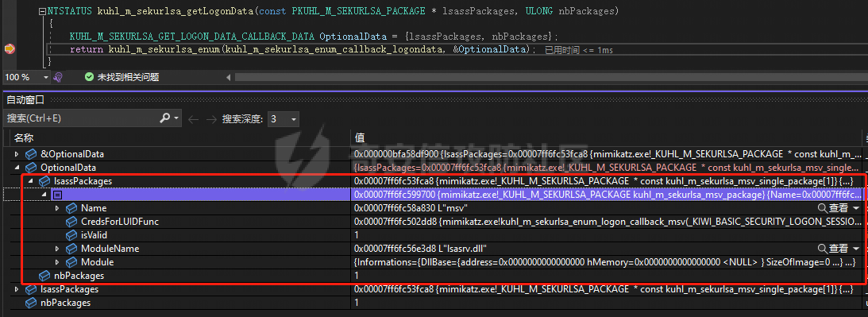
Task: Open the visualizer dropdown arrow on the Name row
Action: click(857, 208)
